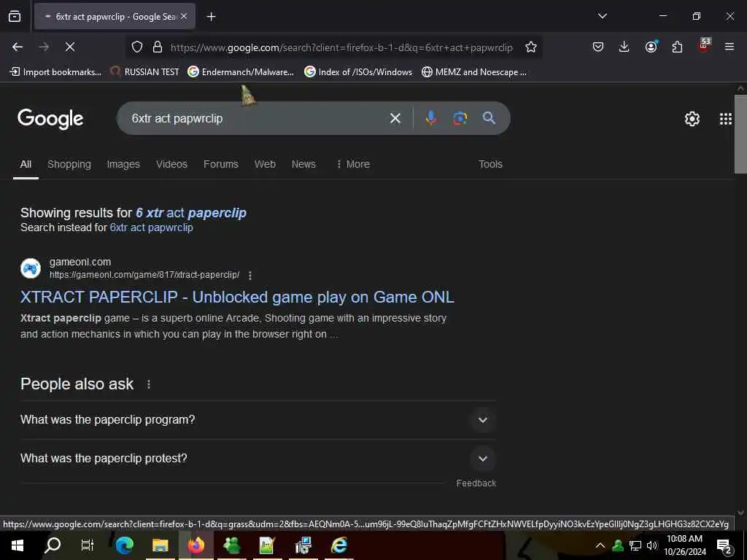Go back to the previous page

coord(18,47)
